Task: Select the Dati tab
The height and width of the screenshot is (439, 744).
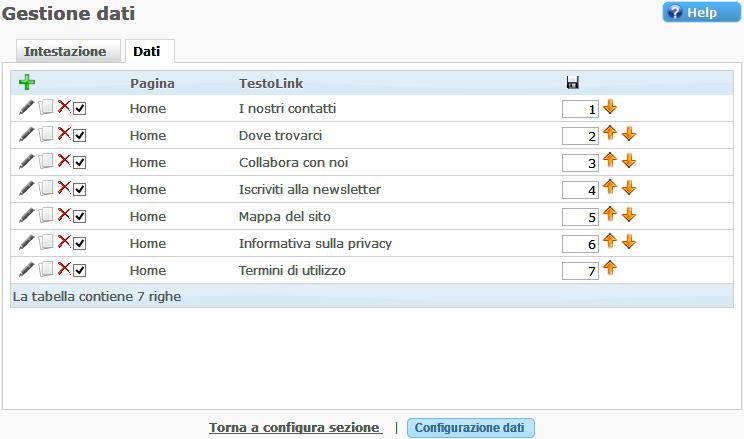Action: [x=146, y=52]
